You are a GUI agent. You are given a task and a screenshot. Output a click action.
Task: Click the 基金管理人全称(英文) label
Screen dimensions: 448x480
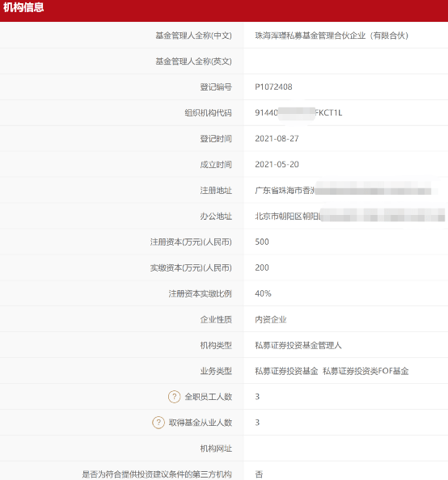click(193, 61)
